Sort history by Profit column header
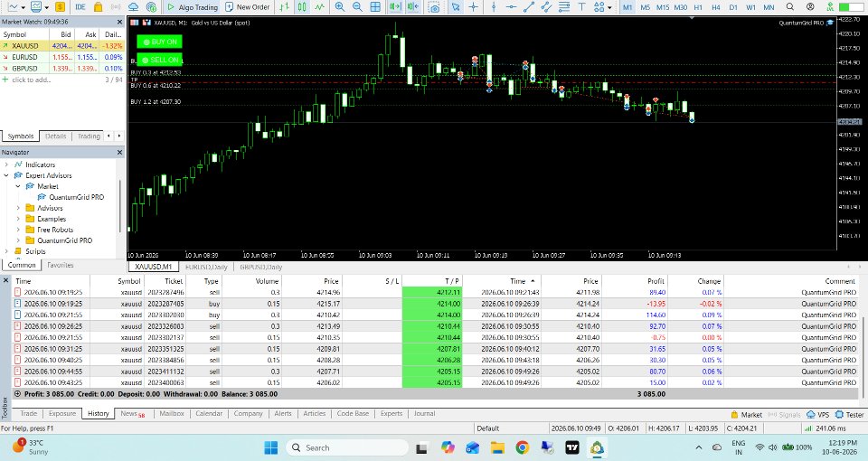Screen dimensions: 868x461 point(656,281)
